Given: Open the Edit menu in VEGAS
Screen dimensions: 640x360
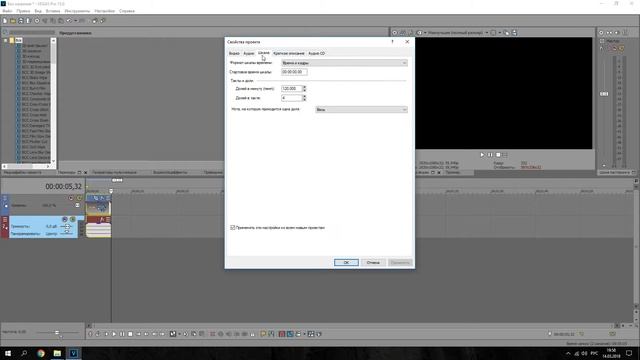Looking at the screenshot, I should [23, 11].
